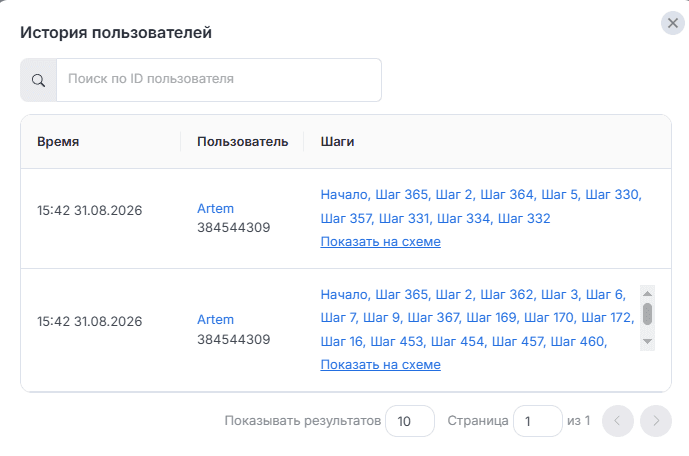
Task: Open Шаг 332 step link
Action: [524, 218]
